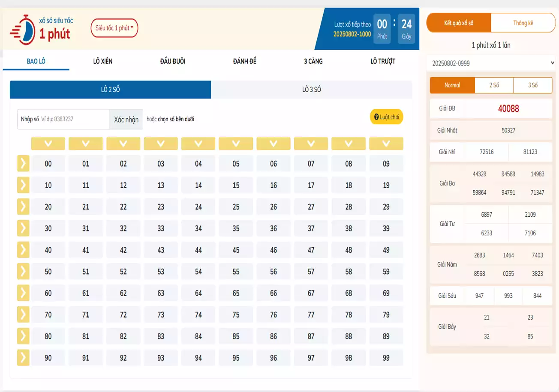Toggle number 00 in the grid
The width and height of the screenshot is (559, 392).
pyautogui.click(x=48, y=164)
